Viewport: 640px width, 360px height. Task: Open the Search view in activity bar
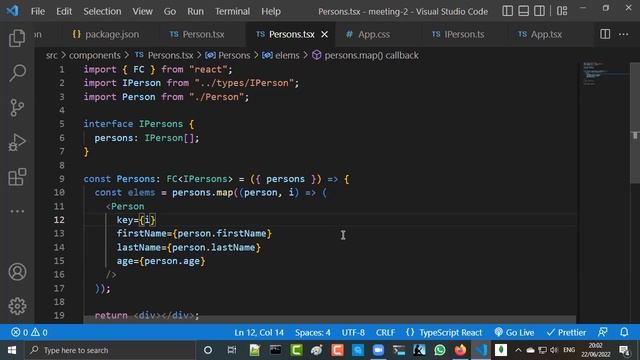tap(17, 73)
